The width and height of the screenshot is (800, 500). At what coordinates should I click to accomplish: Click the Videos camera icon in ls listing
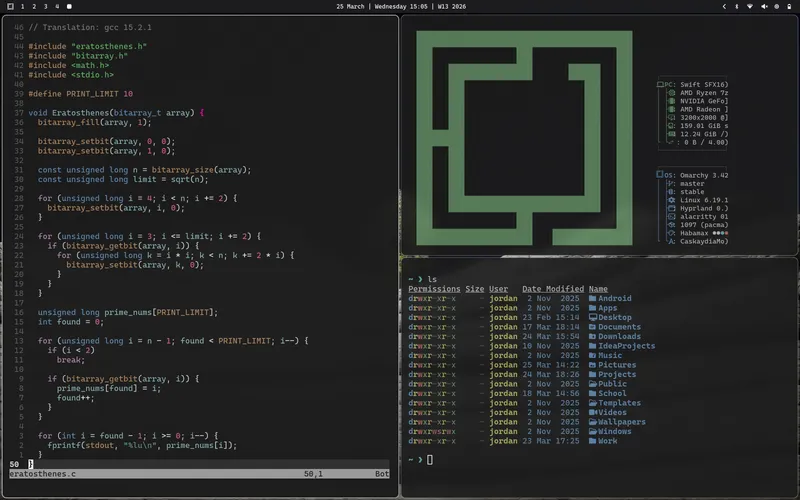tap(592, 412)
